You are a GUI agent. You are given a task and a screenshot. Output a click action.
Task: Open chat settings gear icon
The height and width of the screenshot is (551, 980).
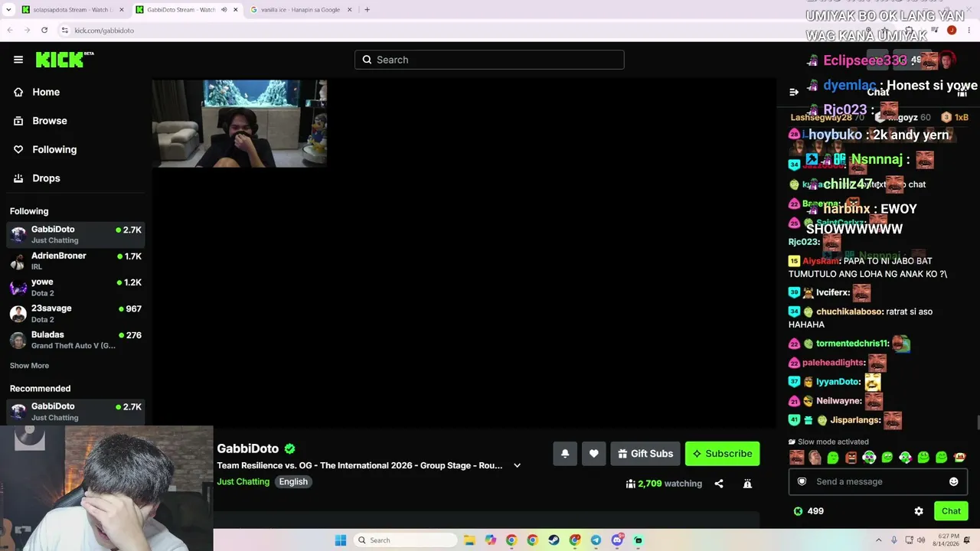click(x=919, y=511)
